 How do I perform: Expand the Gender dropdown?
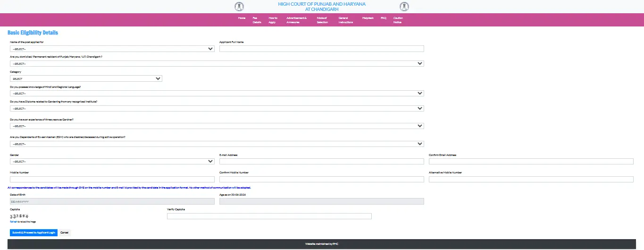112,161
